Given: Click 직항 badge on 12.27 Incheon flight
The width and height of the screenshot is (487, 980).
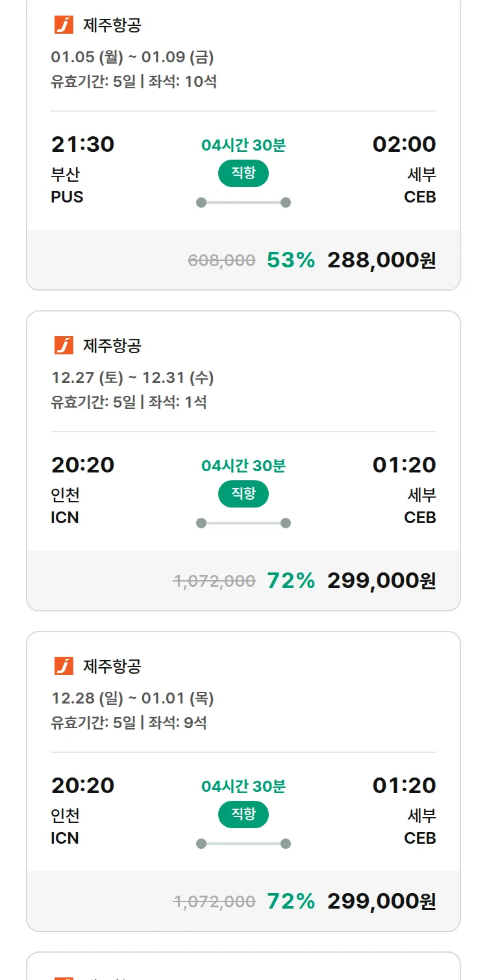Looking at the screenshot, I should coord(243,494).
